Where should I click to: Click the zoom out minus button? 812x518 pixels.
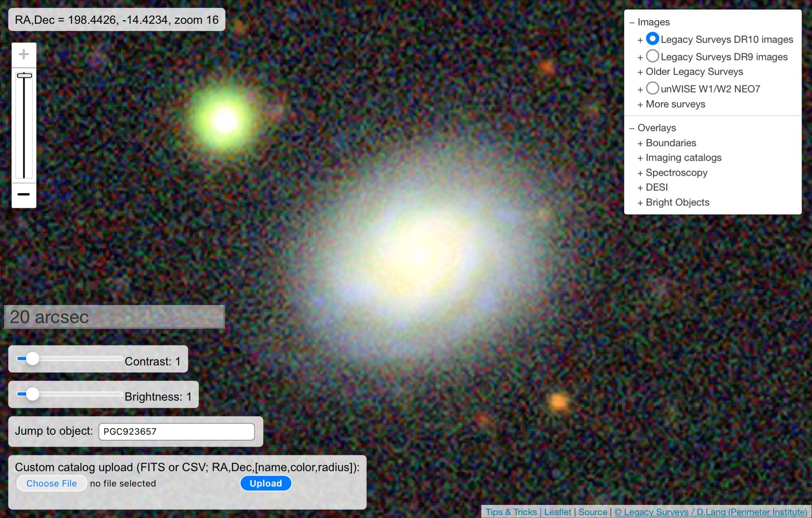tap(24, 195)
